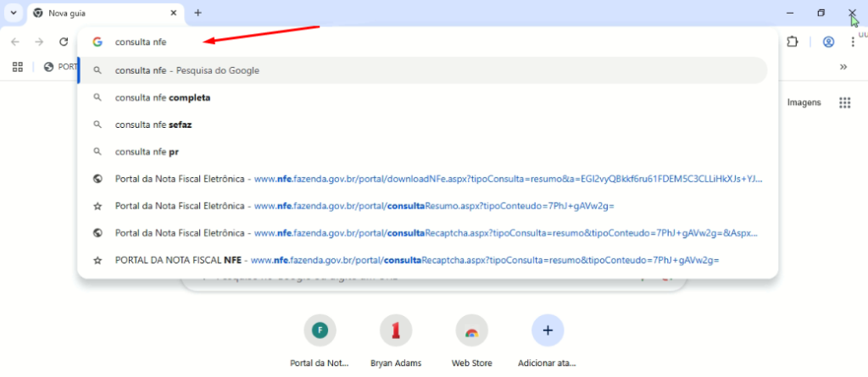
Task: Reload the page
Action: tap(64, 42)
